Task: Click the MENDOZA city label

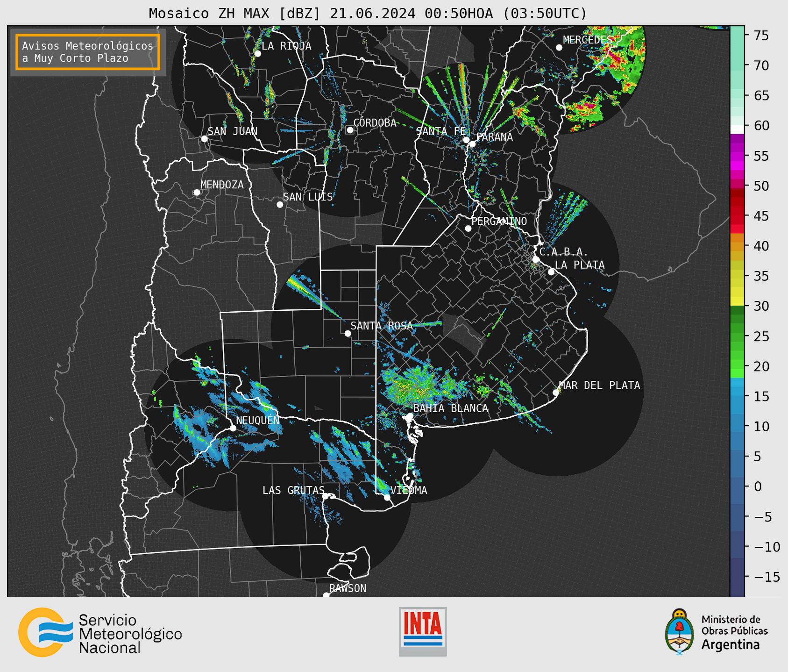Action: (222, 185)
